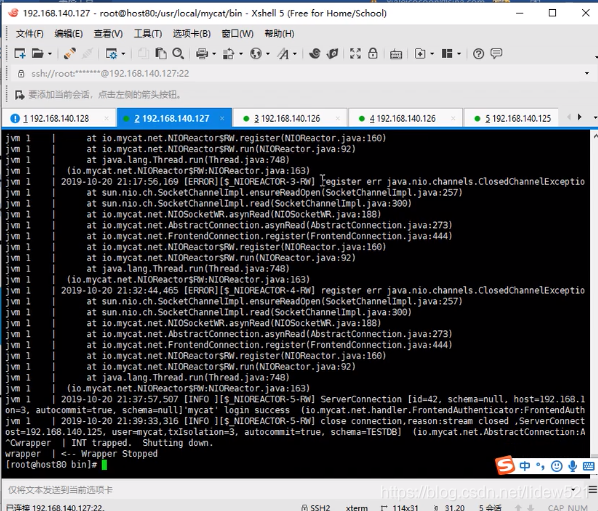The height and width of the screenshot is (511, 598).
Task: Click xterm status bar entry
Action: pyautogui.click(x=357, y=508)
